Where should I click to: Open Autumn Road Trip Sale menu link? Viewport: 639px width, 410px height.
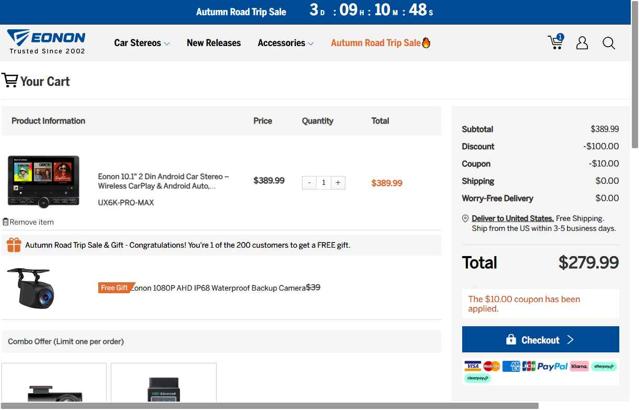tap(380, 43)
